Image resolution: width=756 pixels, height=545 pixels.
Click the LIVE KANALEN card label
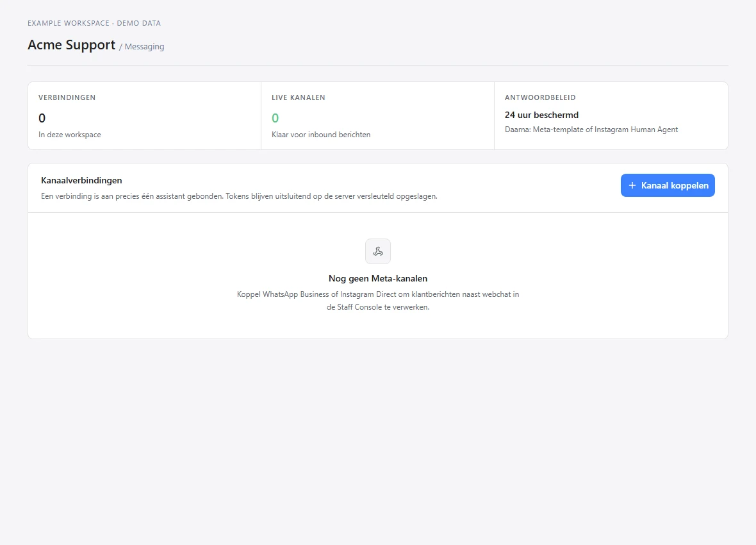point(299,97)
